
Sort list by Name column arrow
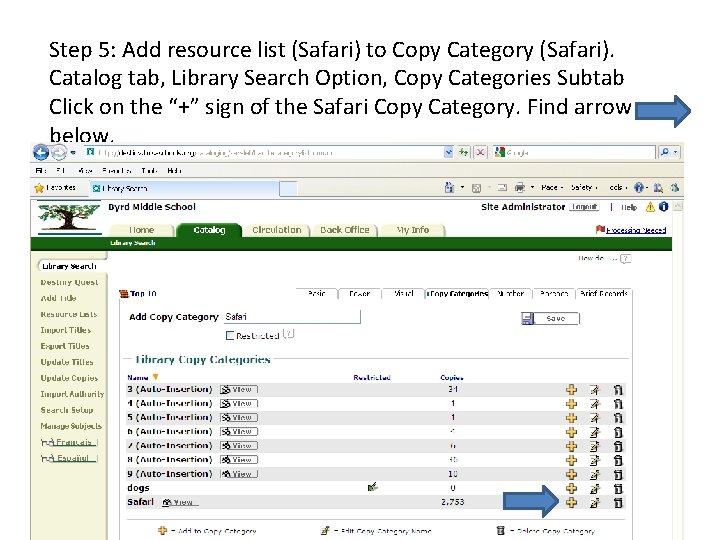[x=156, y=377]
